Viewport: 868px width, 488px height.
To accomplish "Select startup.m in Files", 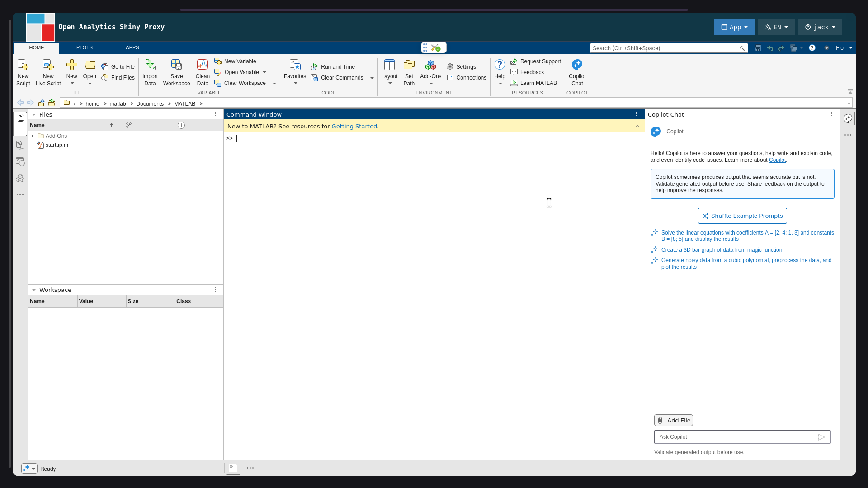I will tap(57, 145).
